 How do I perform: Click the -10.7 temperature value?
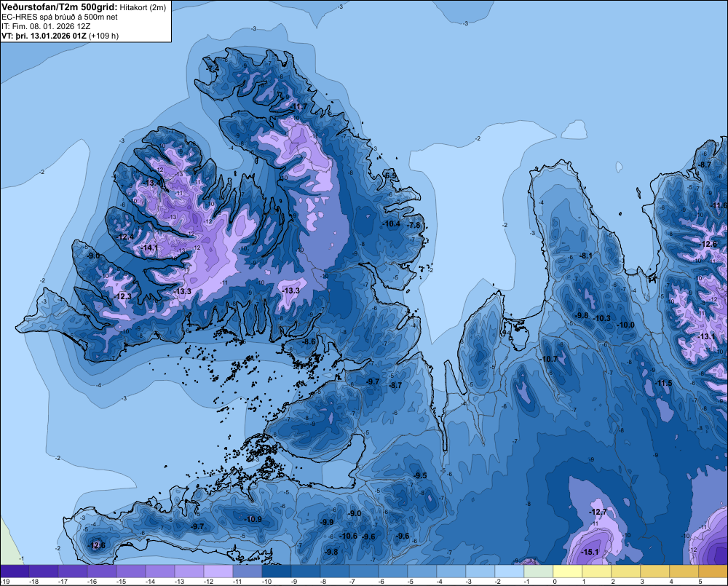coord(549,359)
